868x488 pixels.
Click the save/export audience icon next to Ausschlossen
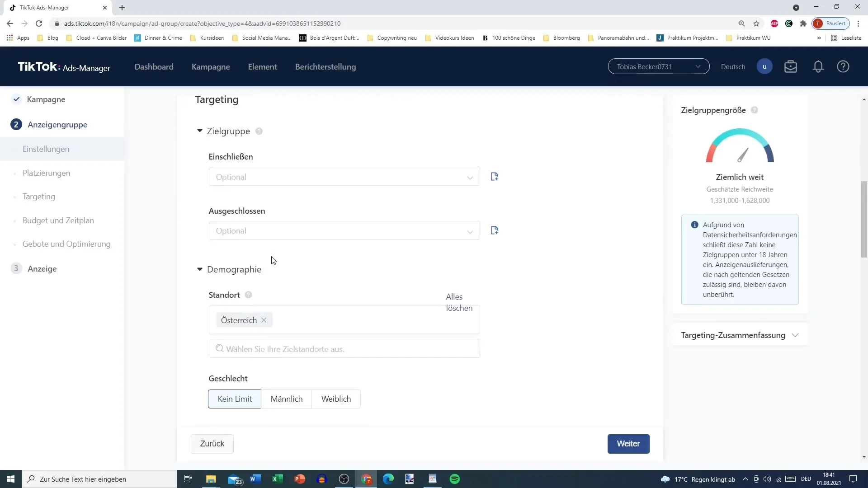(494, 230)
